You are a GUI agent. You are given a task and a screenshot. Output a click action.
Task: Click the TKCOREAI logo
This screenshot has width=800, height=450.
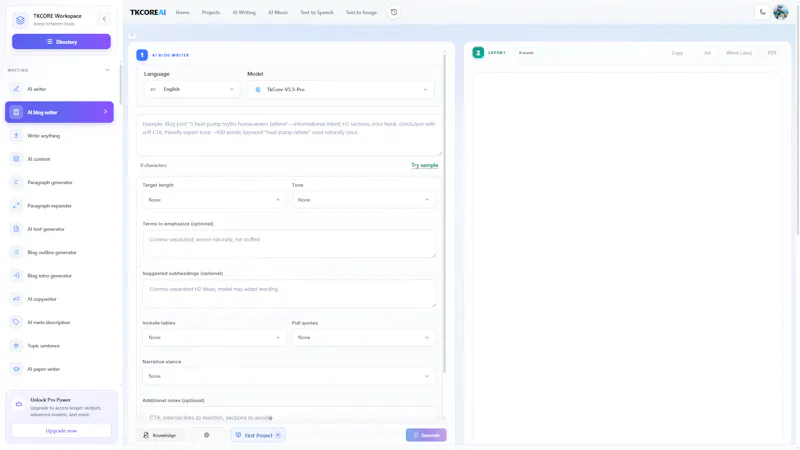148,12
